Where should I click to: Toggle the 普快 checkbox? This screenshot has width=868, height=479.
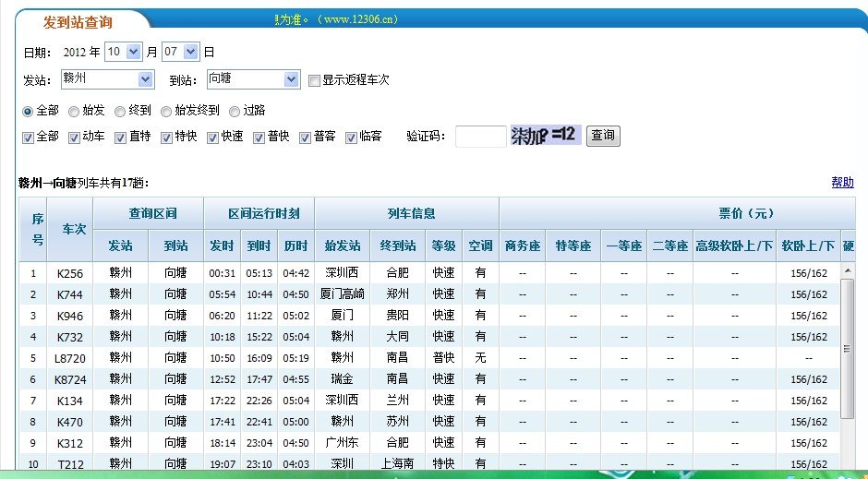[259, 138]
